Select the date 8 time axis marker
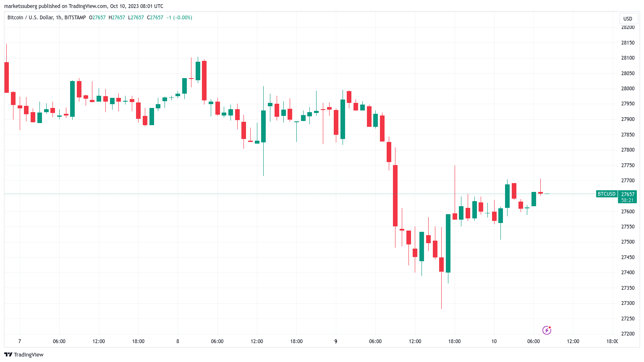 coord(178,341)
